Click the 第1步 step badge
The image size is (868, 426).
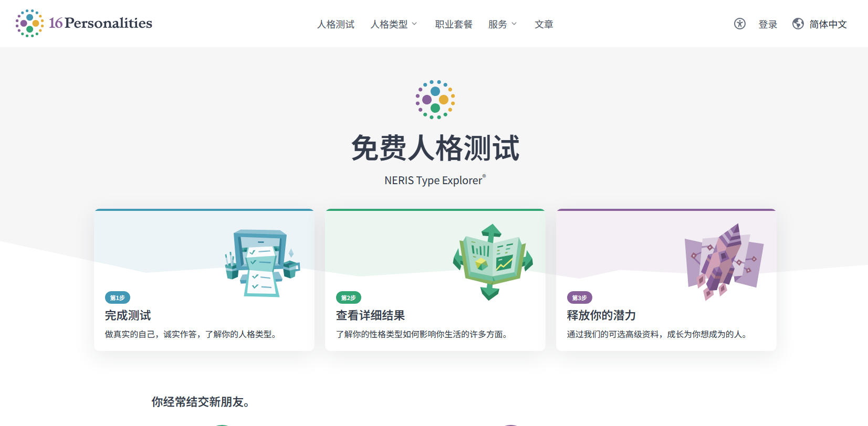(x=117, y=297)
